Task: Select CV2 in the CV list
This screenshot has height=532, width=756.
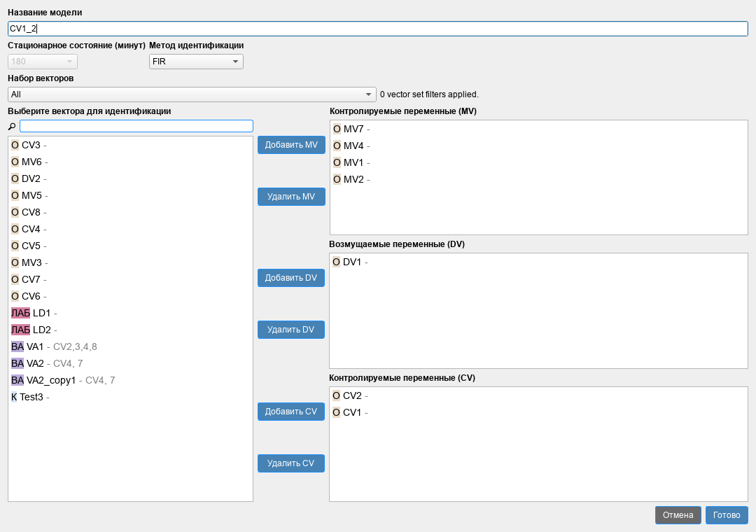Action: click(x=538, y=395)
